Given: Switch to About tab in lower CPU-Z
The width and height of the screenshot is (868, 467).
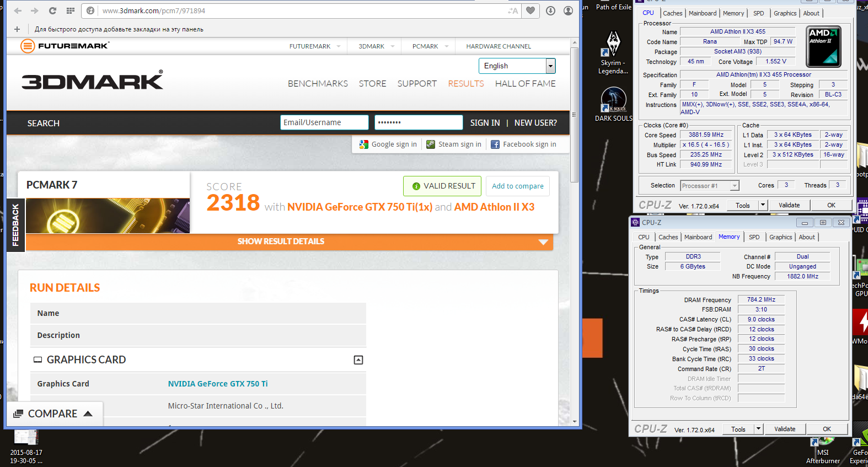Looking at the screenshot, I should click(807, 237).
